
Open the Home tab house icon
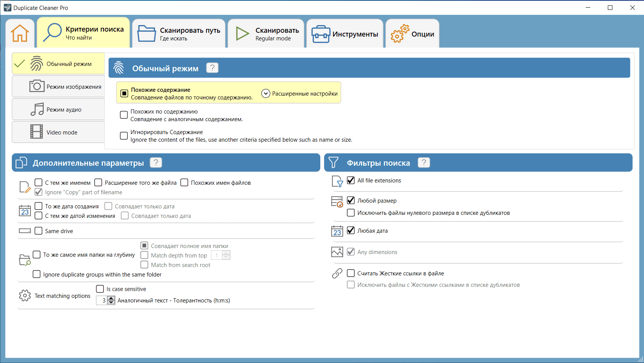[x=20, y=33]
